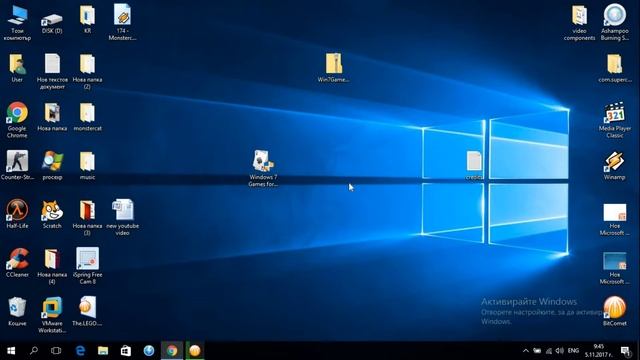640x360 pixels.
Task: Select the The.LEGO.... file icon
Action: click(x=87, y=311)
